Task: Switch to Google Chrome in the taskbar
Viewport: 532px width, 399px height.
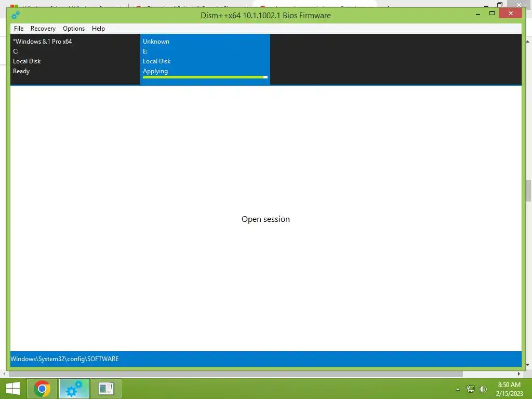Action: 42,389
